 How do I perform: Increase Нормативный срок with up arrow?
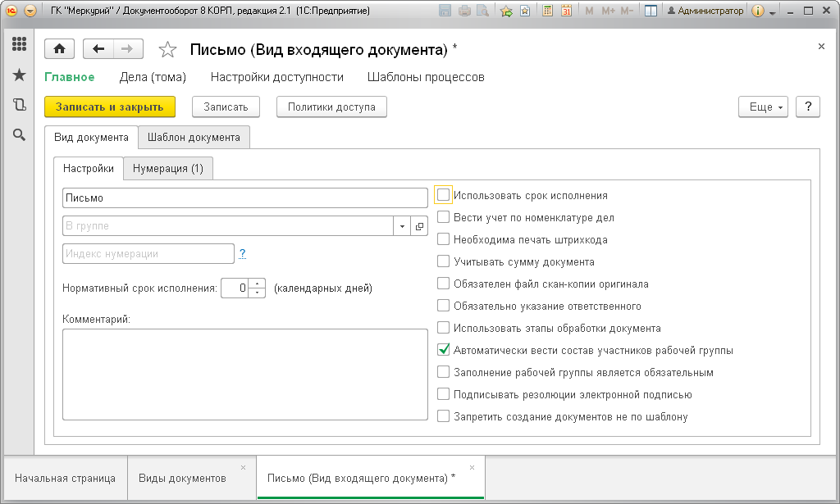[x=257, y=284]
